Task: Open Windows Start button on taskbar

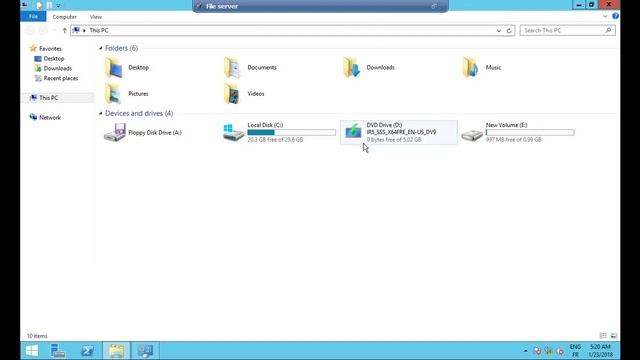Action: pos(32,351)
